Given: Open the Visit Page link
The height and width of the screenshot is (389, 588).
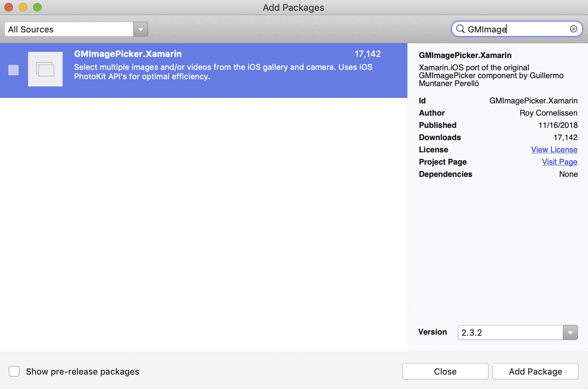Looking at the screenshot, I should coord(560,162).
